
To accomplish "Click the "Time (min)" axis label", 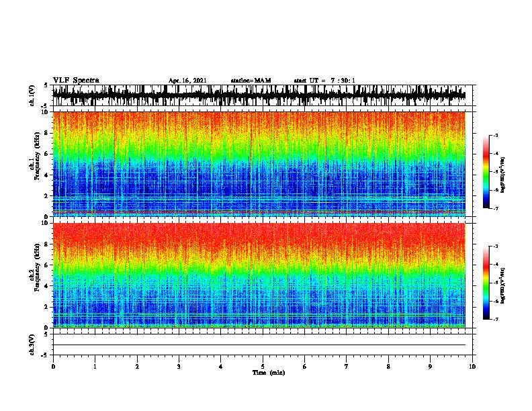I will tap(269, 373).
